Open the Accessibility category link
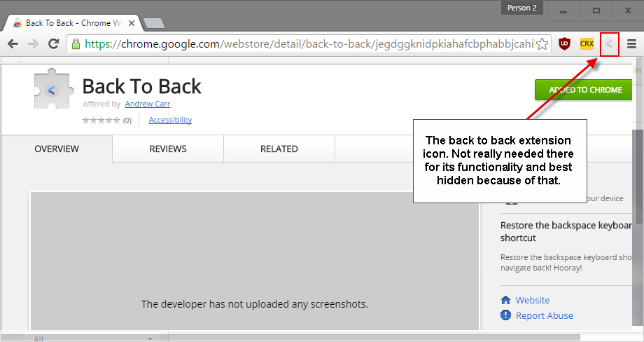Screen dimensions: 644x342 pos(170,120)
